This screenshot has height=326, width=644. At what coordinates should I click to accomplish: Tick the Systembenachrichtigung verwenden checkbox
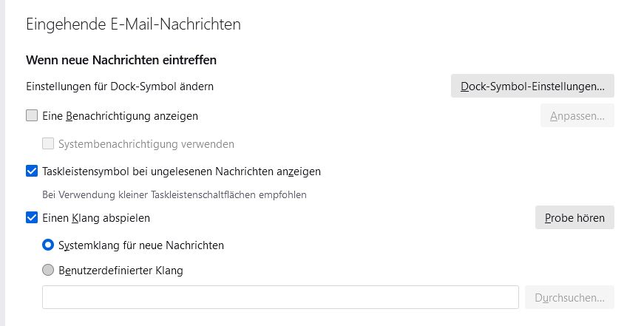[x=49, y=143]
